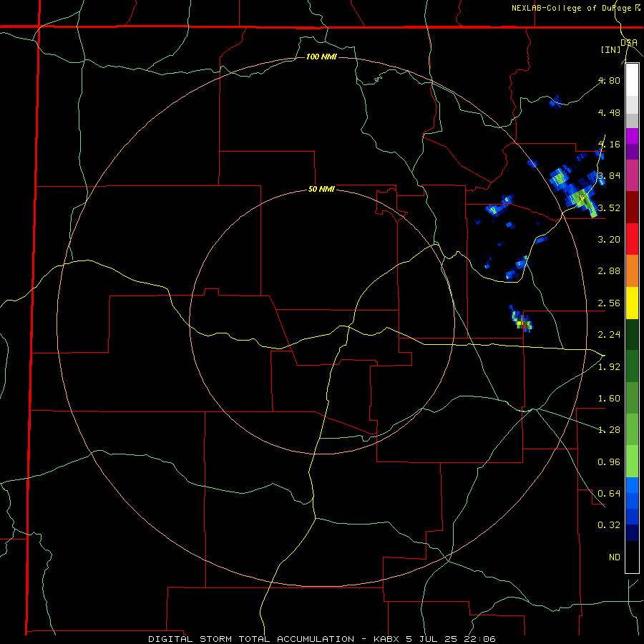Viewport: 644px width, 644px height.
Task: Click the 5 JUL 25 22:06 timestamp
Action: pos(451,639)
